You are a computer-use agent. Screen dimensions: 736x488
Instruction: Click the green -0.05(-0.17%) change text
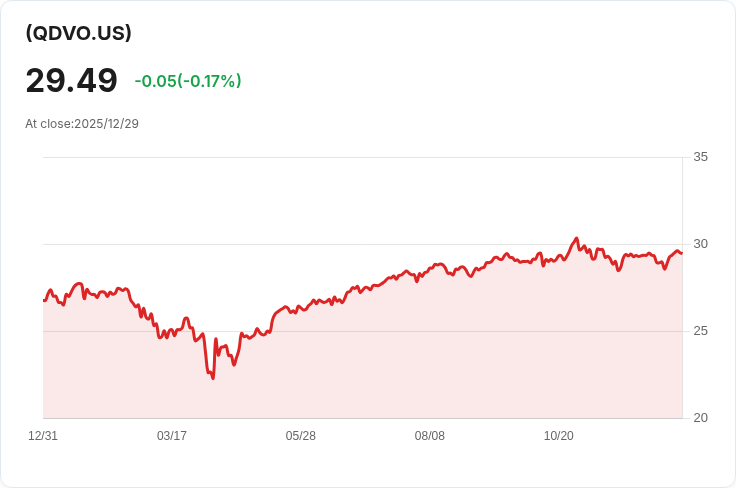[188, 81]
